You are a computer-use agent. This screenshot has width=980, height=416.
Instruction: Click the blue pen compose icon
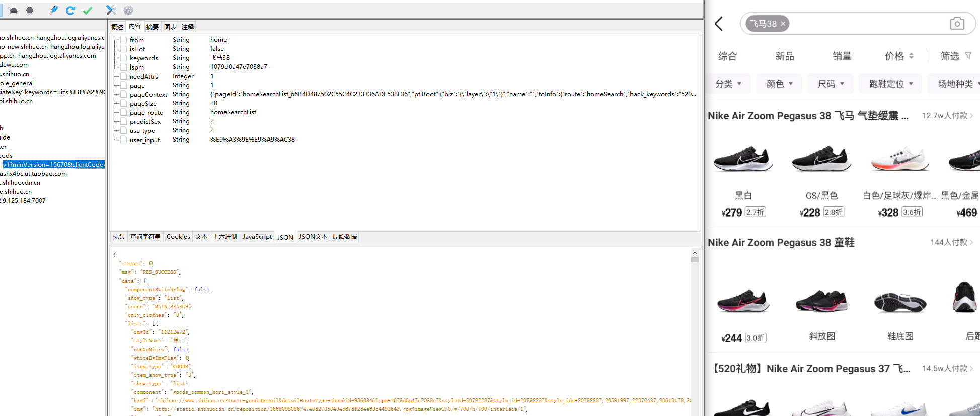coord(53,10)
